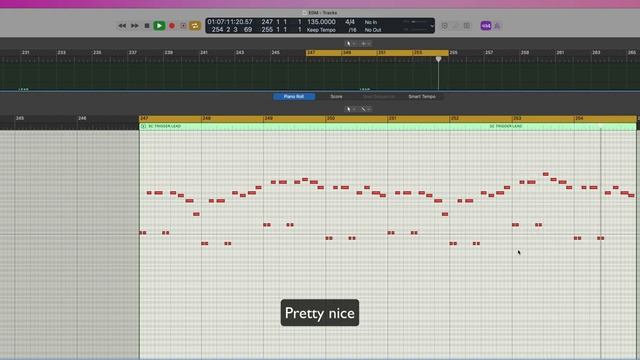Click bar 246 in the Piano Roll ruler
This screenshot has width=640, height=360.
click(x=82, y=118)
